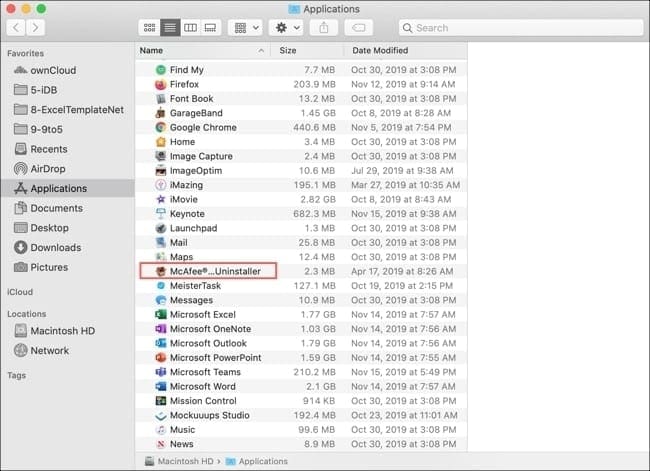This screenshot has height=471, width=650.
Task: Switch to column view mode
Action: [x=190, y=28]
